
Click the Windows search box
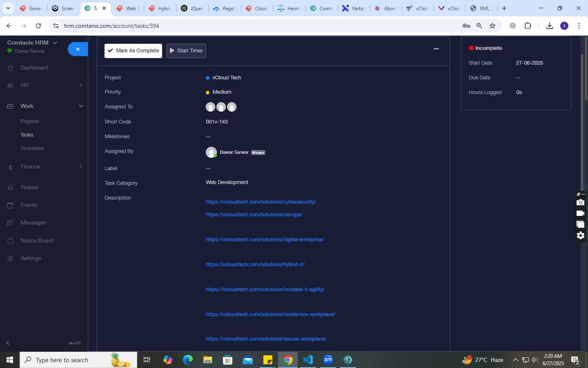[x=78, y=360]
